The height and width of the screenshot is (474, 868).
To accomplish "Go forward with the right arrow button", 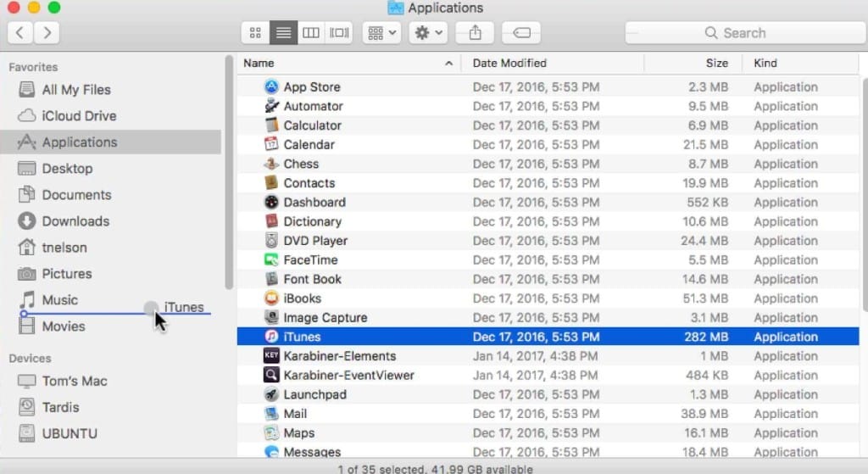I will [47, 33].
